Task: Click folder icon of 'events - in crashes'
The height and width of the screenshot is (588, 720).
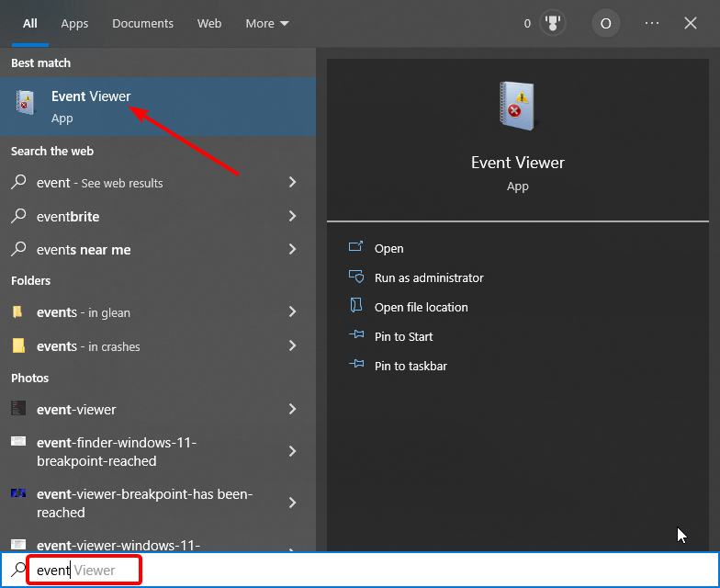Action: (x=18, y=345)
